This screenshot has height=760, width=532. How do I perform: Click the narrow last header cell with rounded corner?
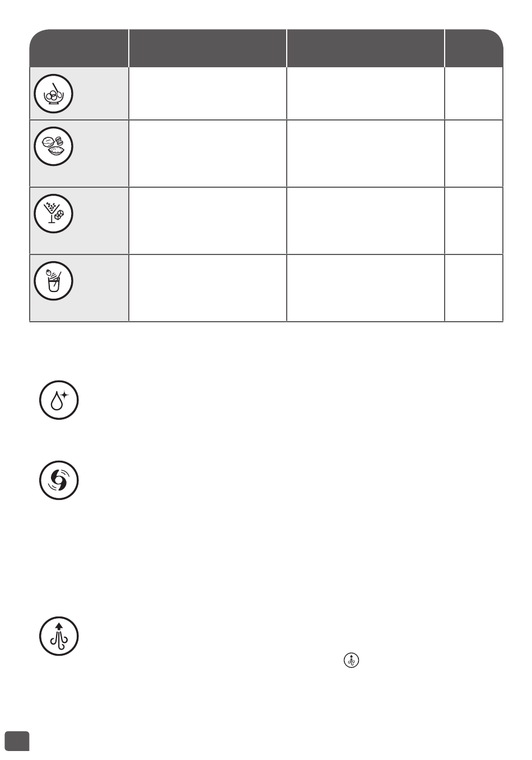pos(474,48)
